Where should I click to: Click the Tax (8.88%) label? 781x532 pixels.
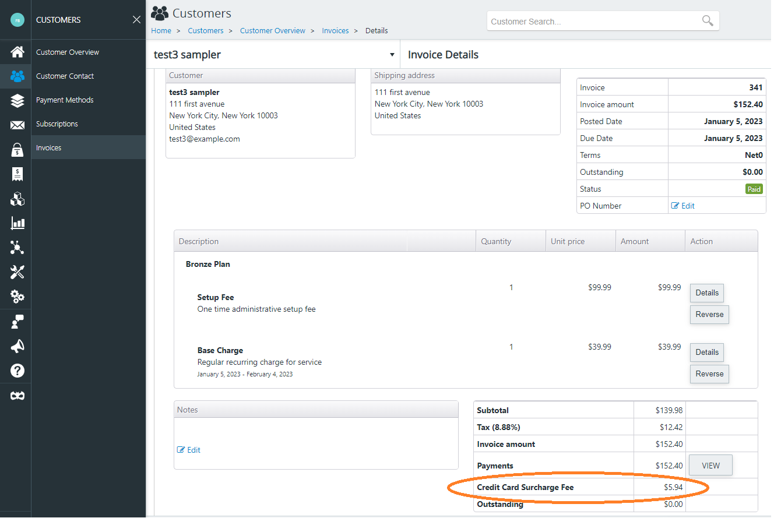(498, 427)
